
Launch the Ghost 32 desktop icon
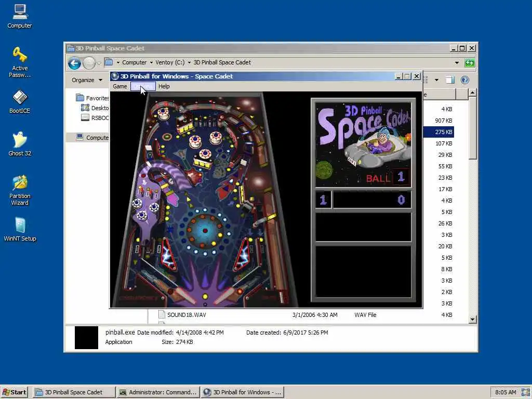point(20,144)
